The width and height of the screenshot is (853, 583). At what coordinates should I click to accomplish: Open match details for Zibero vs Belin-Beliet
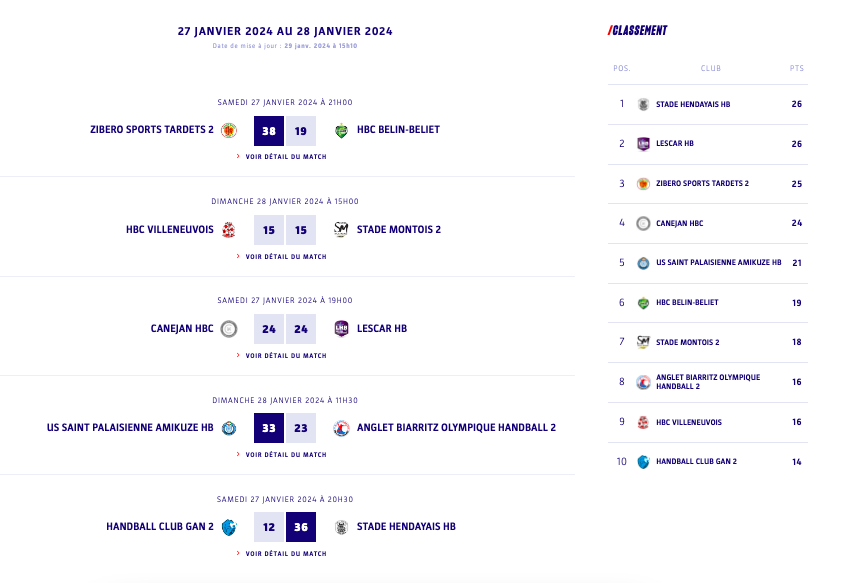coord(285,157)
